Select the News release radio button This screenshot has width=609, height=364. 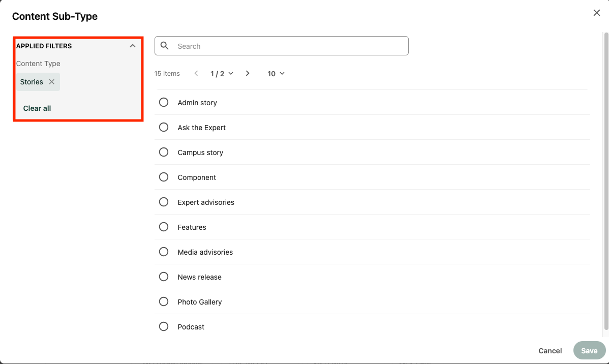click(164, 277)
